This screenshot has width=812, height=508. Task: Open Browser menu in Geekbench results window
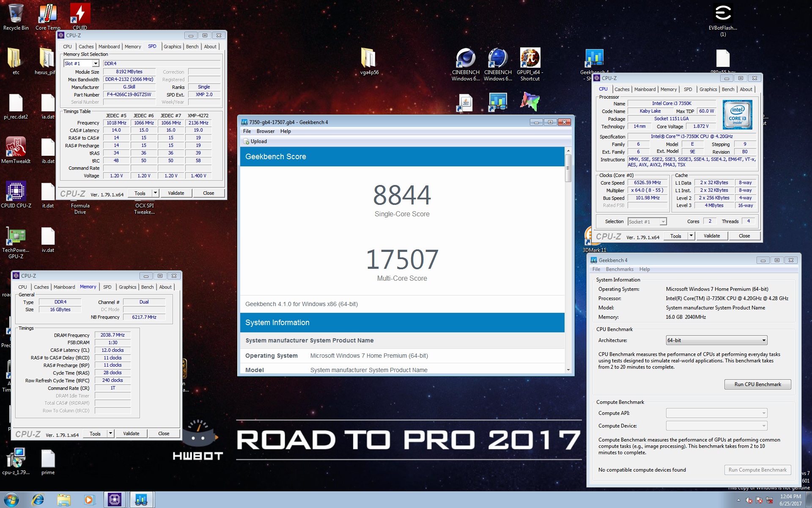click(x=266, y=131)
